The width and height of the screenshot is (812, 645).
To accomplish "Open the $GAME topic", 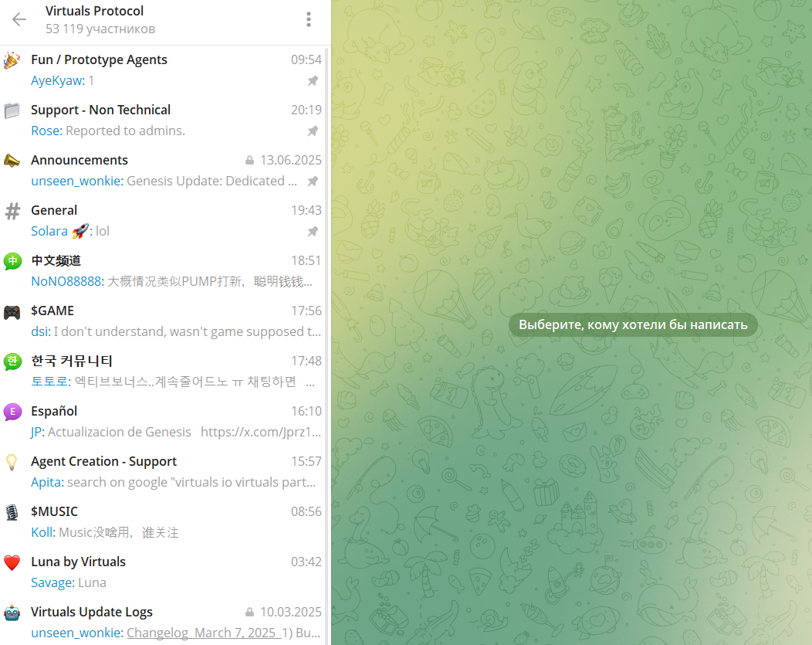I will (163, 321).
